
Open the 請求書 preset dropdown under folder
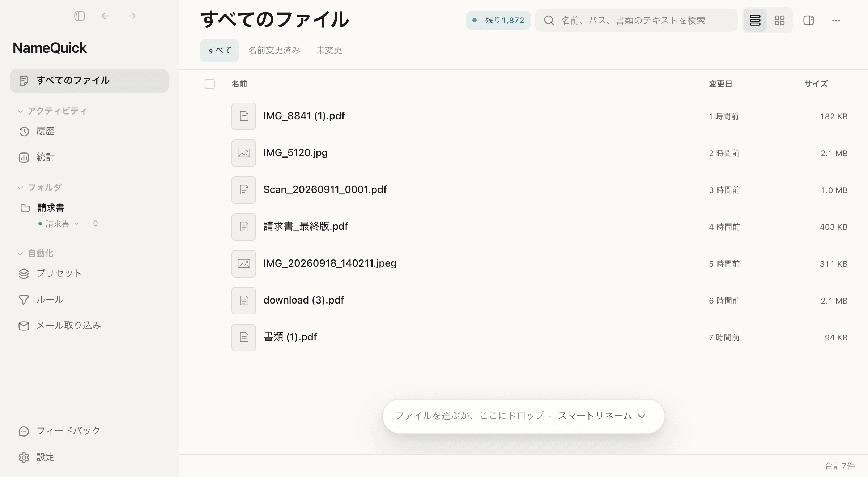point(59,224)
